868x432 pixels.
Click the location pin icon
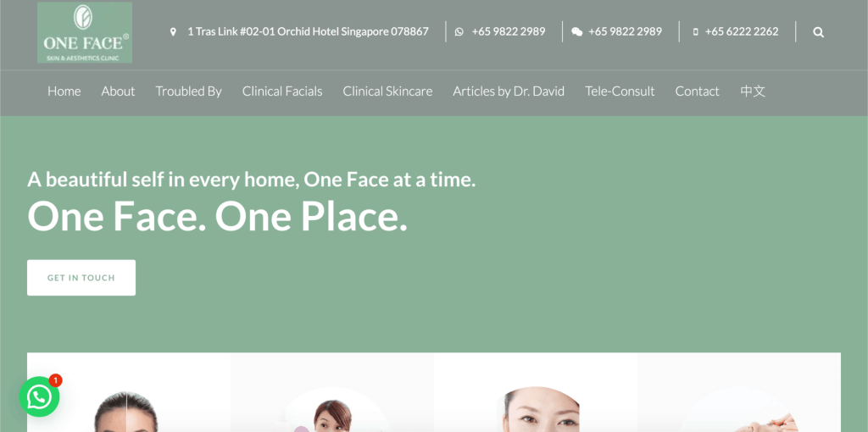[173, 32]
